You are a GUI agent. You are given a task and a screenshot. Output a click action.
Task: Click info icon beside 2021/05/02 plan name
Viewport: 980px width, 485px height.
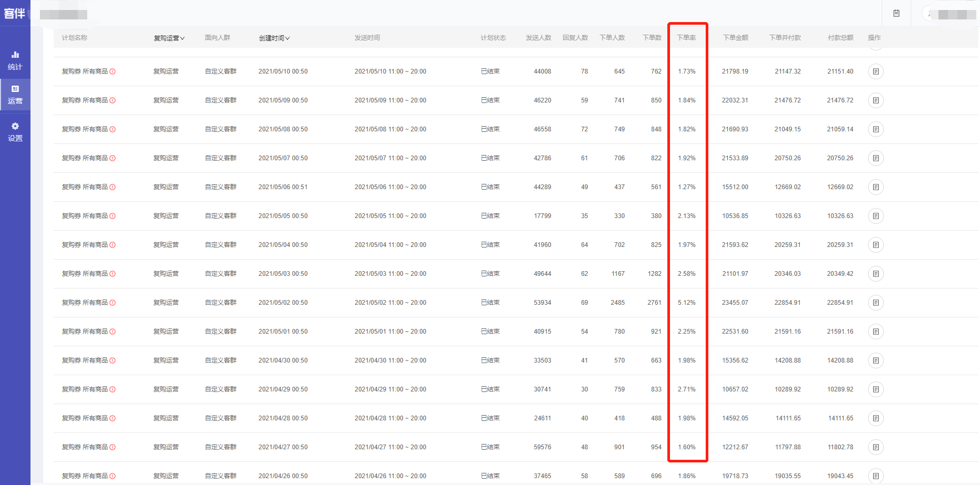[x=112, y=303]
